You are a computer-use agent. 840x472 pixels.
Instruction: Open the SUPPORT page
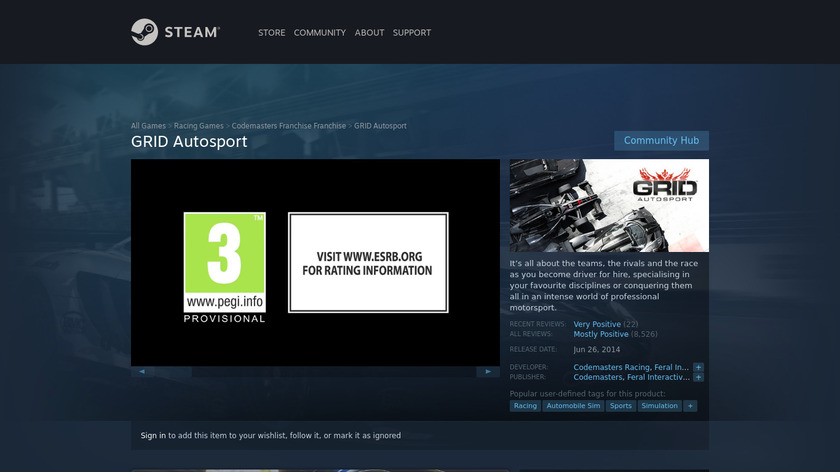click(x=411, y=33)
